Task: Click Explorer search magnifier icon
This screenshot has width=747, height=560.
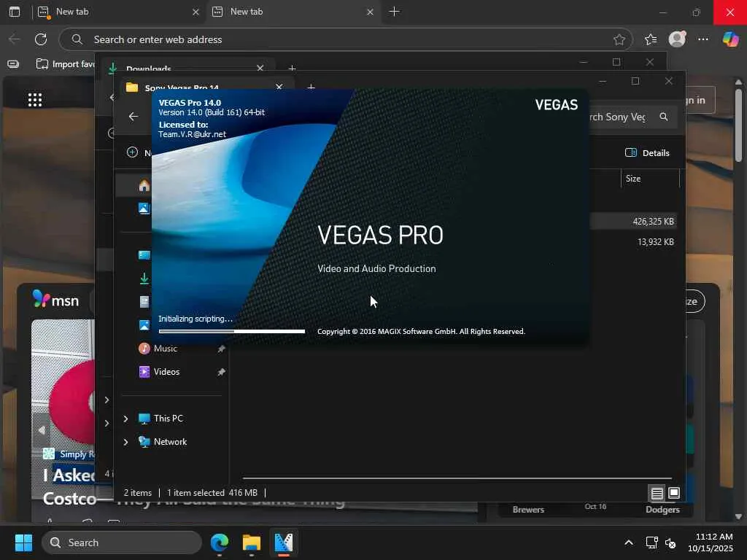Action: 664,117
